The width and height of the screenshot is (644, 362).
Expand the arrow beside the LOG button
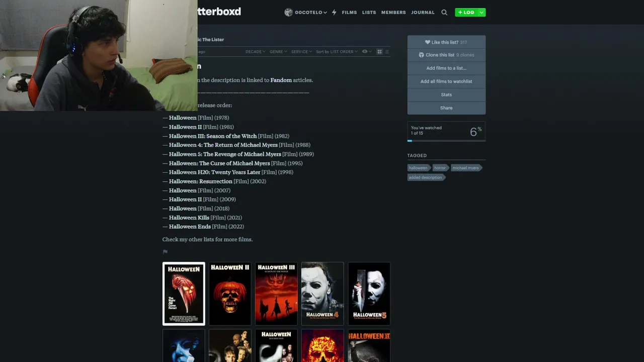point(481,12)
